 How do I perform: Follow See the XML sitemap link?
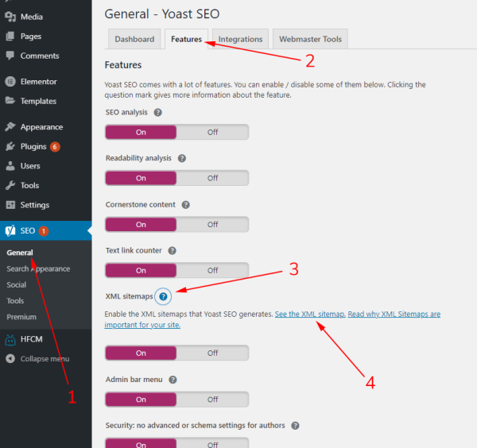coord(310,314)
